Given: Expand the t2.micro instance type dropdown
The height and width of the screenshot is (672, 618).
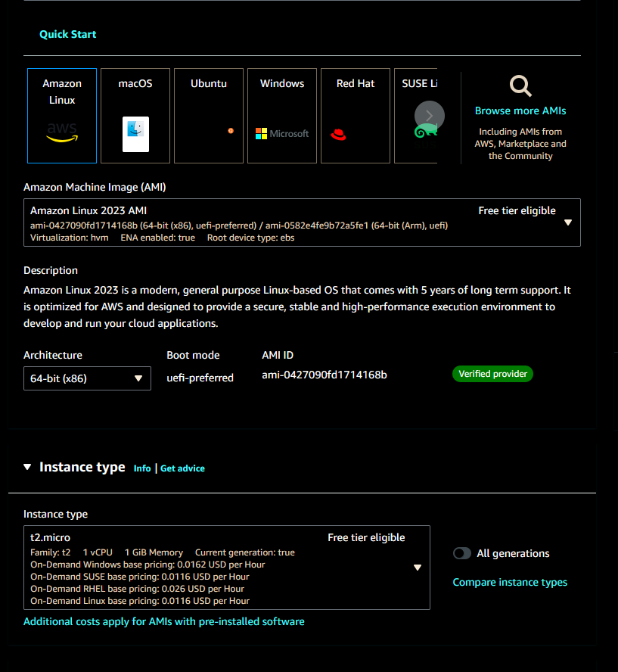Looking at the screenshot, I should 417,567.
